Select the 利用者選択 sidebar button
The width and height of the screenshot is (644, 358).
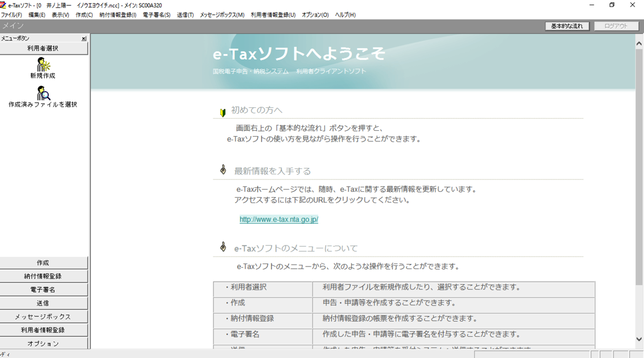click(43, 49)
